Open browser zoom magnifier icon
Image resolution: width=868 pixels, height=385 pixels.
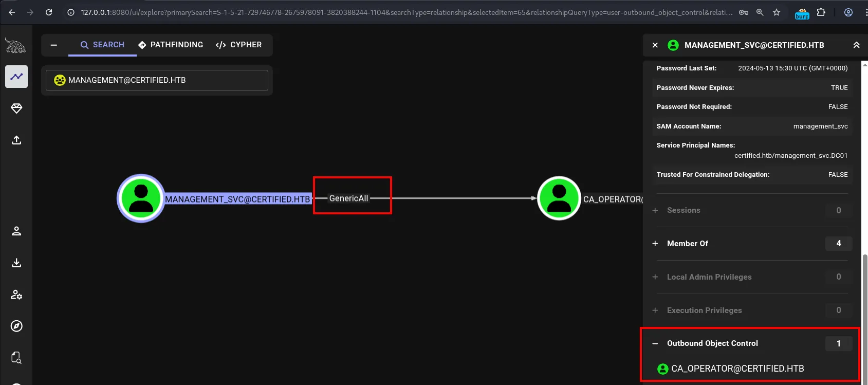760,12
